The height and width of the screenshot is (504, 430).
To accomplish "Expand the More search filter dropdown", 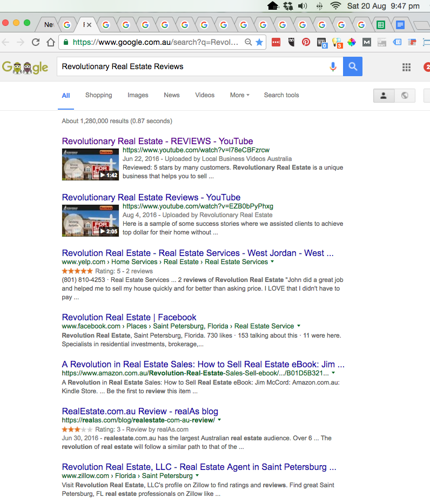I will pyautogui.click(x=240, y=95).
